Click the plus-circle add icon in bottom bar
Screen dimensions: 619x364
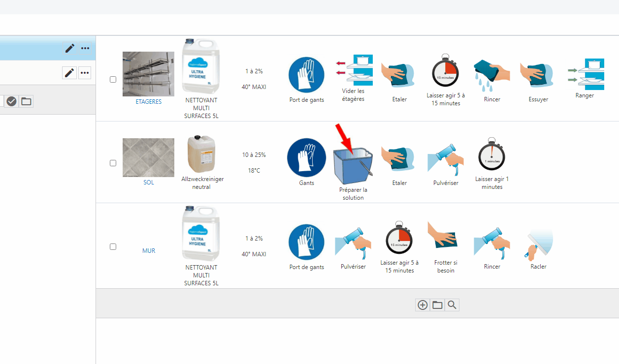click(423, 305)
